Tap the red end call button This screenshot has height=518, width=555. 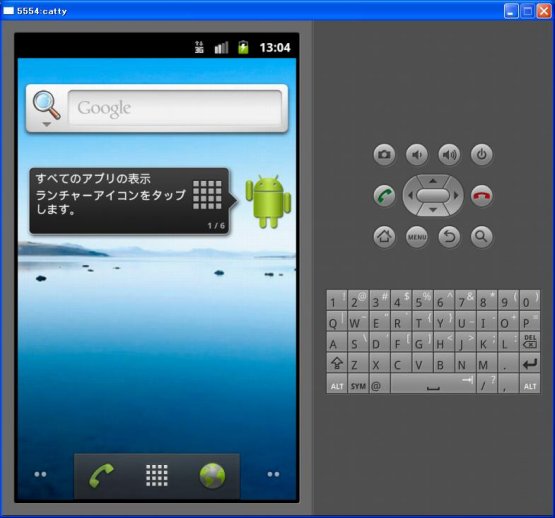481,195
